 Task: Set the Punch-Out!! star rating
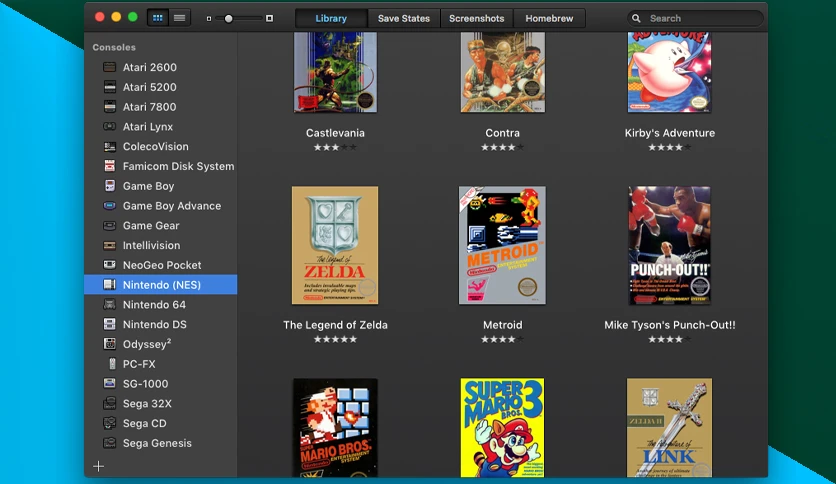pyautogui.click(x=670, y=339)
